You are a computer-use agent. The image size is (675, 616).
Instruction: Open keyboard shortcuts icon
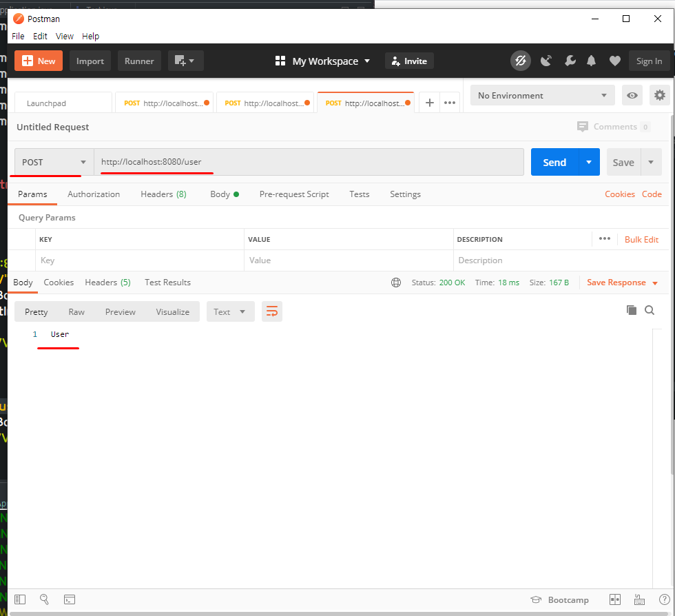[639, 599]
